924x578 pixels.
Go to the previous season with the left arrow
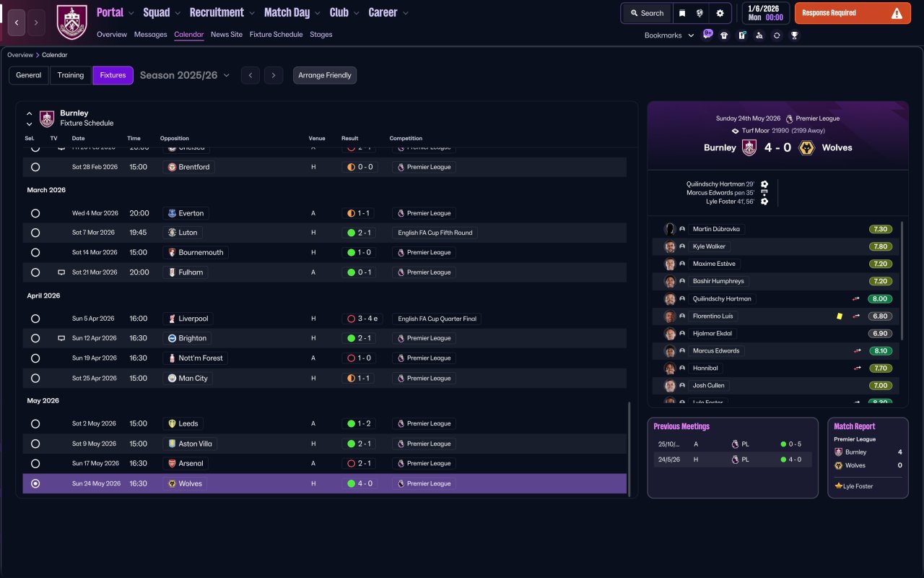click(x=250, y=75)
